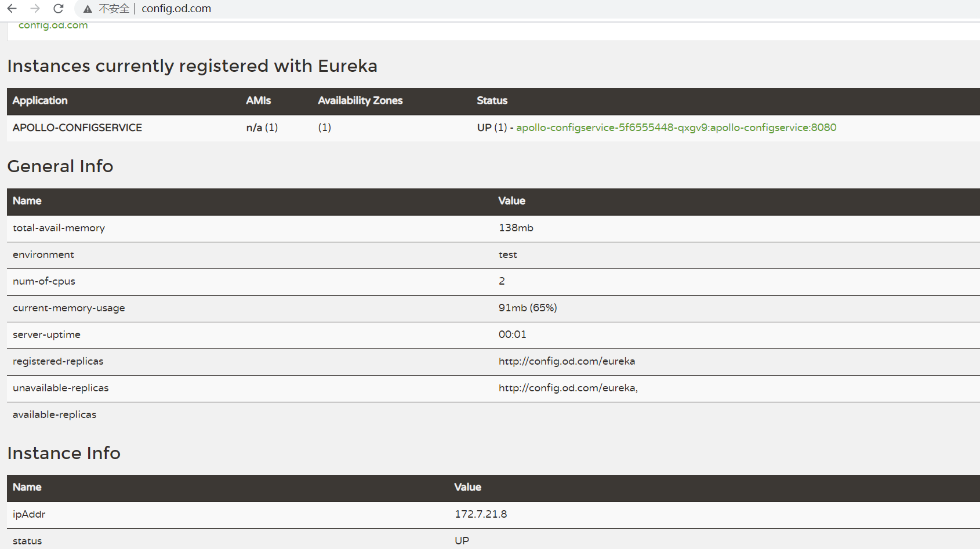
Task: Select the uptime value 00:01
Action: point(513,335)
